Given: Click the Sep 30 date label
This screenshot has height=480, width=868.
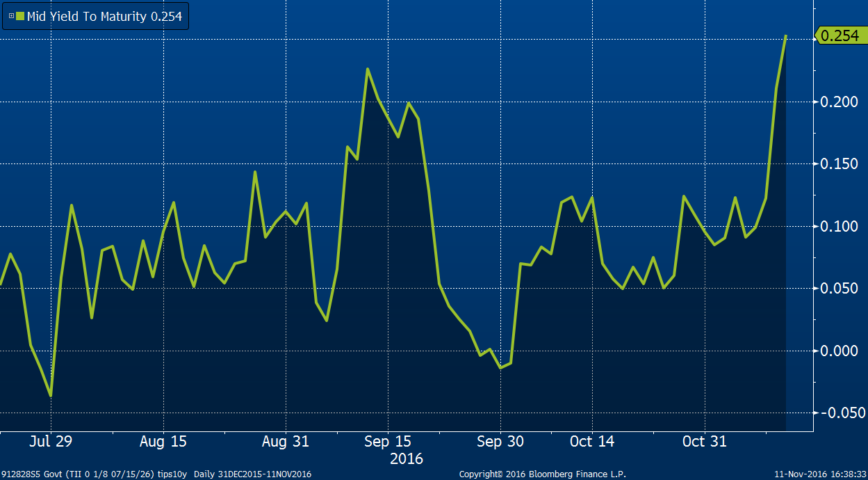Looking at the screenshot, I should (x=500, y=442).
